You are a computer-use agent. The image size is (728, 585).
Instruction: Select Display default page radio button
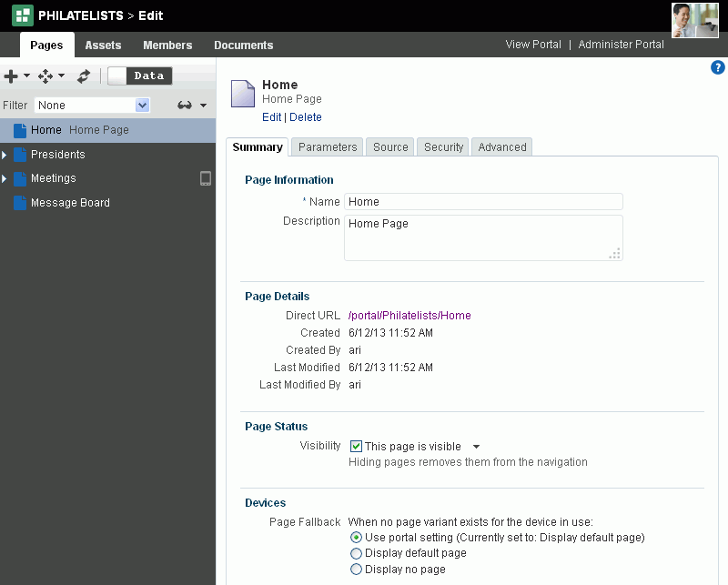tap(356, 553)
